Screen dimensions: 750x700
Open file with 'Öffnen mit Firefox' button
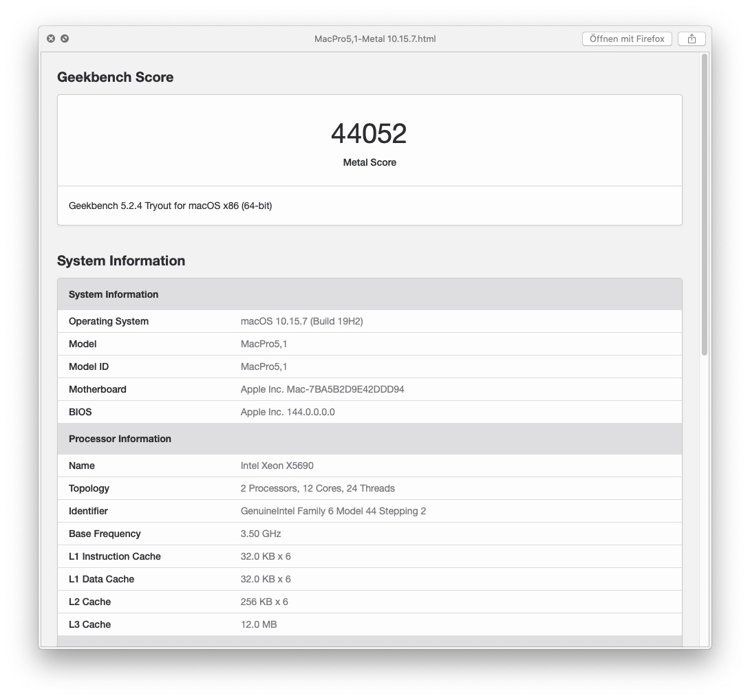point(627,39)
